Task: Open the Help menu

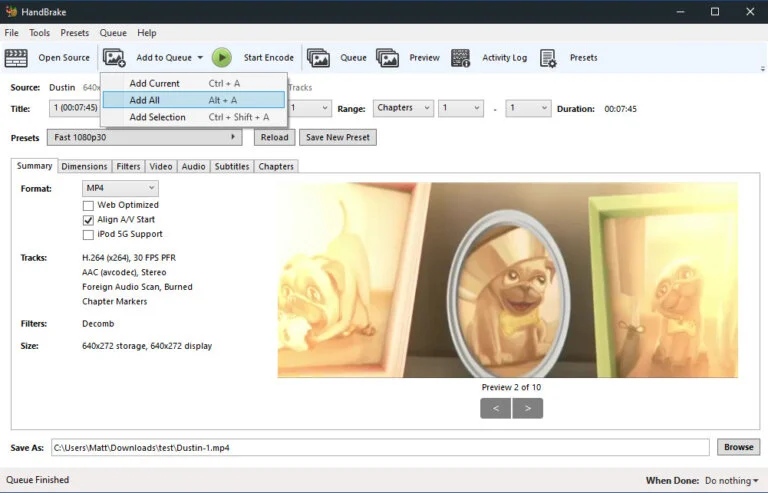Action: click(x=146, y=33)
